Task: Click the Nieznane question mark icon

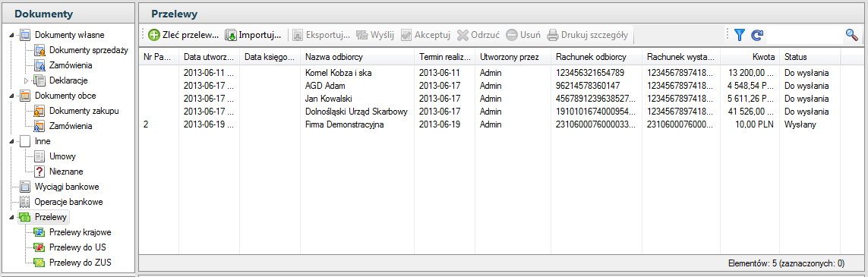Action: tap(39, 172)
